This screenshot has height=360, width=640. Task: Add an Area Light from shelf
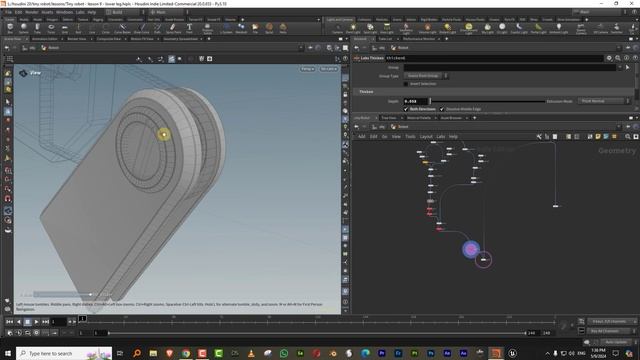coord(387,28)
